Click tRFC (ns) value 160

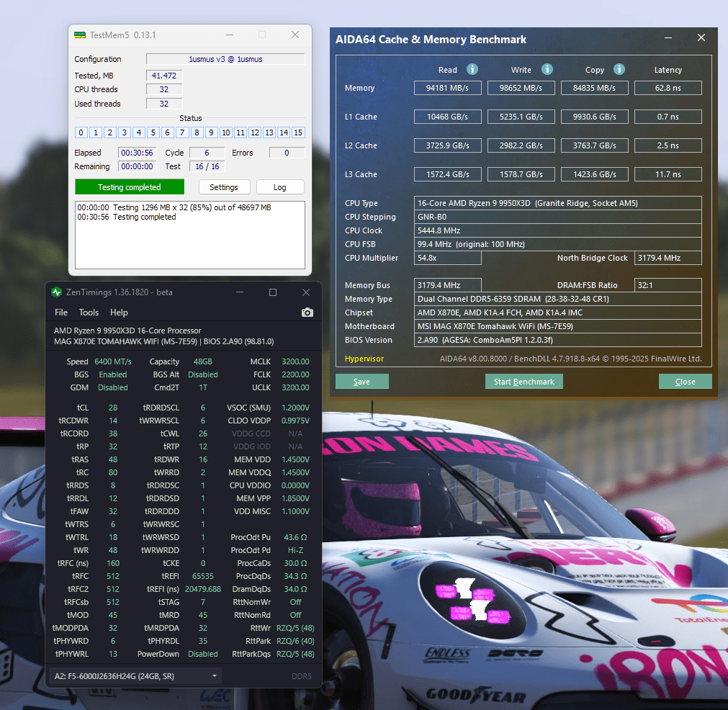[113, 563]
